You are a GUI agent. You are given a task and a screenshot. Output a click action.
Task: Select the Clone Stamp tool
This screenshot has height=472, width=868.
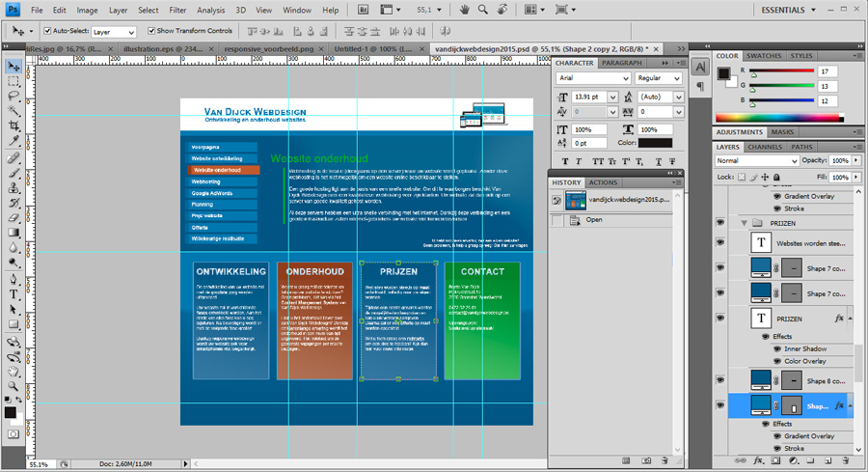pyautogui.click(x=14, y=188)
